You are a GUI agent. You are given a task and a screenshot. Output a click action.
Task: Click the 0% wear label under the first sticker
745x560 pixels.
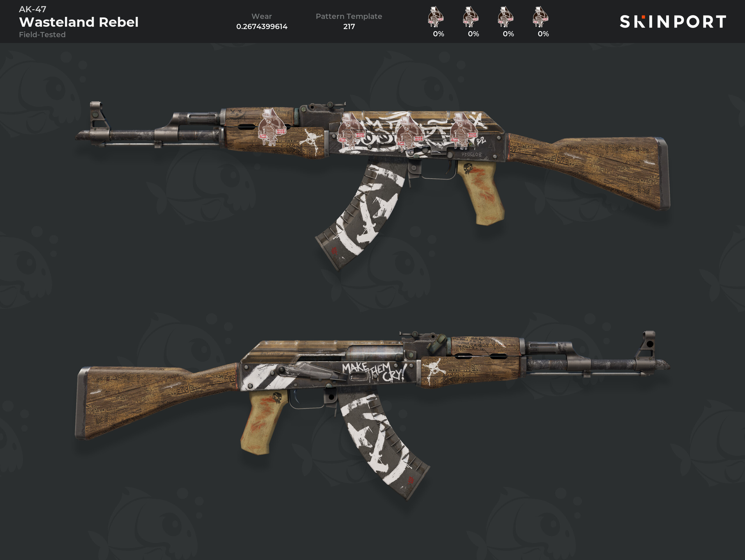(x=439, y=34)
